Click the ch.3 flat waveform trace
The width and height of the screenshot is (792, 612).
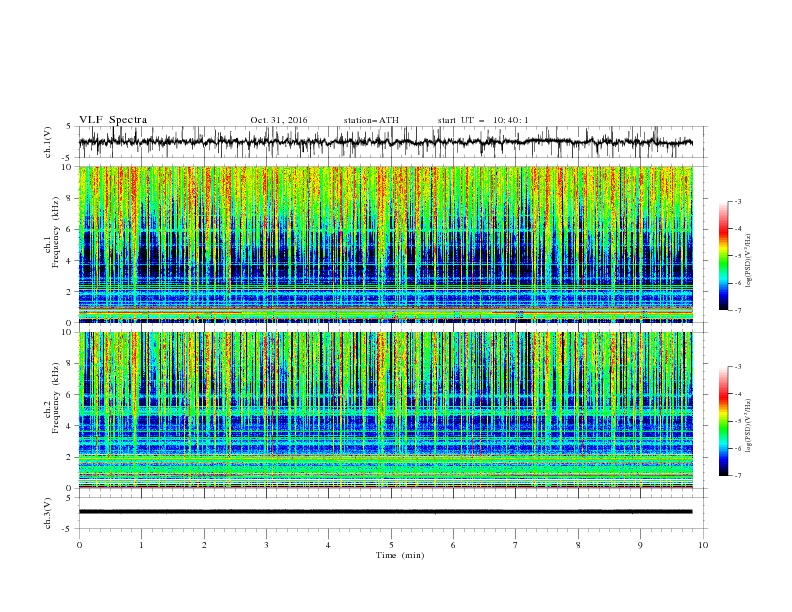pos(385,512)
